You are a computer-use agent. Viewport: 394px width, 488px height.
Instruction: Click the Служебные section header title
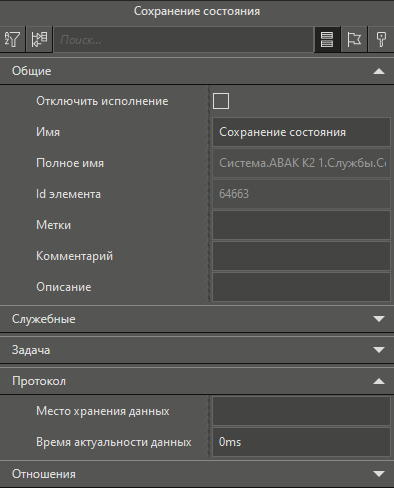(44, 319)
